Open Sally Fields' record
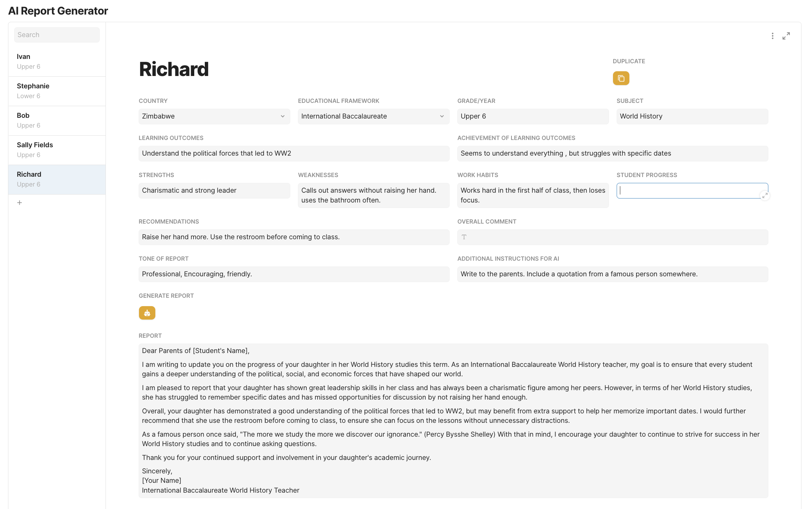Viewport: 812px width, 509px height. 57,150
